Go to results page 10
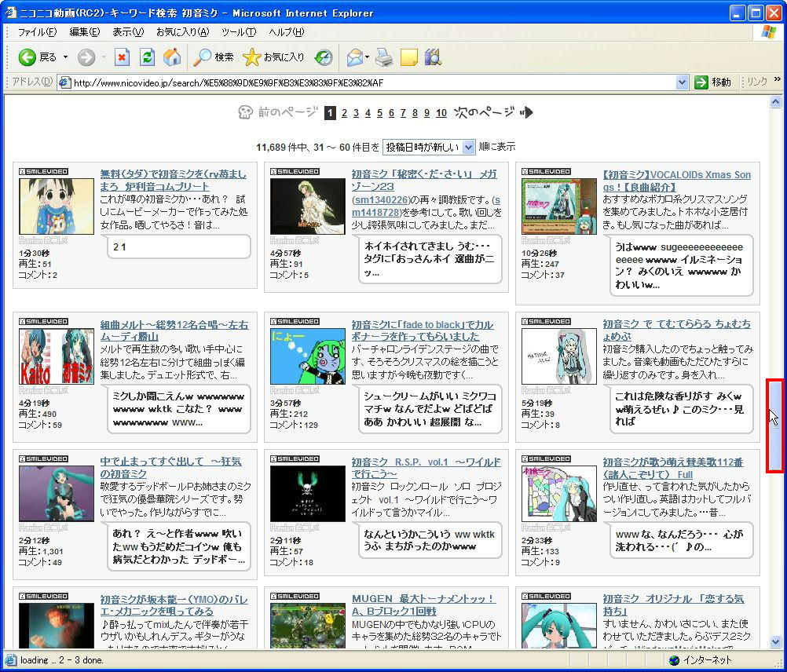 pyautogui.click(x=441, y=113)
